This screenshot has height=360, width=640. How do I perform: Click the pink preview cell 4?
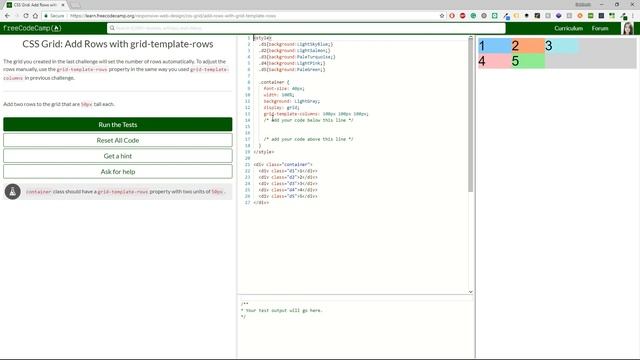point(495,61)
